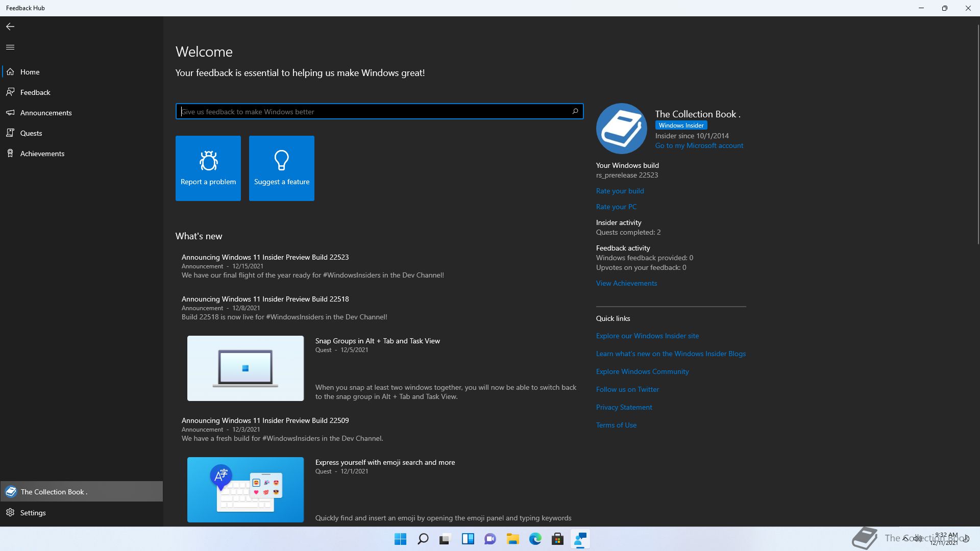
Task: Click the Quests icon in sidebar
Action: click(10, 133)
